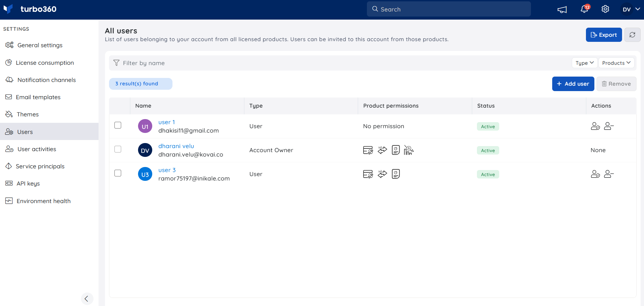Open the settings gear in top bar
The height and width of the screenshot is (306, 644).
[605, 9]
